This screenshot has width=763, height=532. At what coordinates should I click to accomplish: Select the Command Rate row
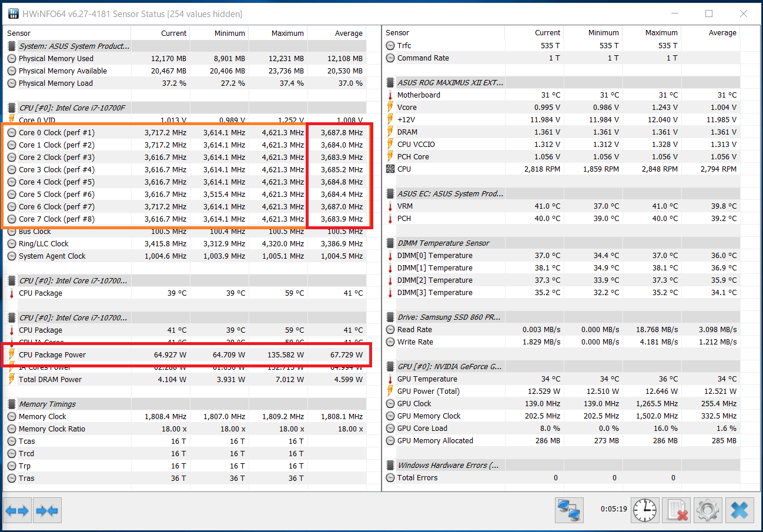click(x=561, y=58)
